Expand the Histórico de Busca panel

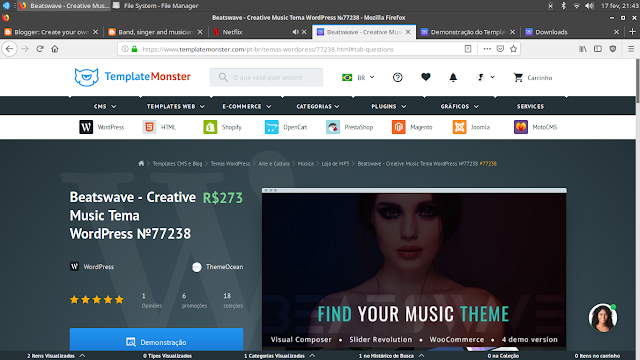[x=391, y=356]
